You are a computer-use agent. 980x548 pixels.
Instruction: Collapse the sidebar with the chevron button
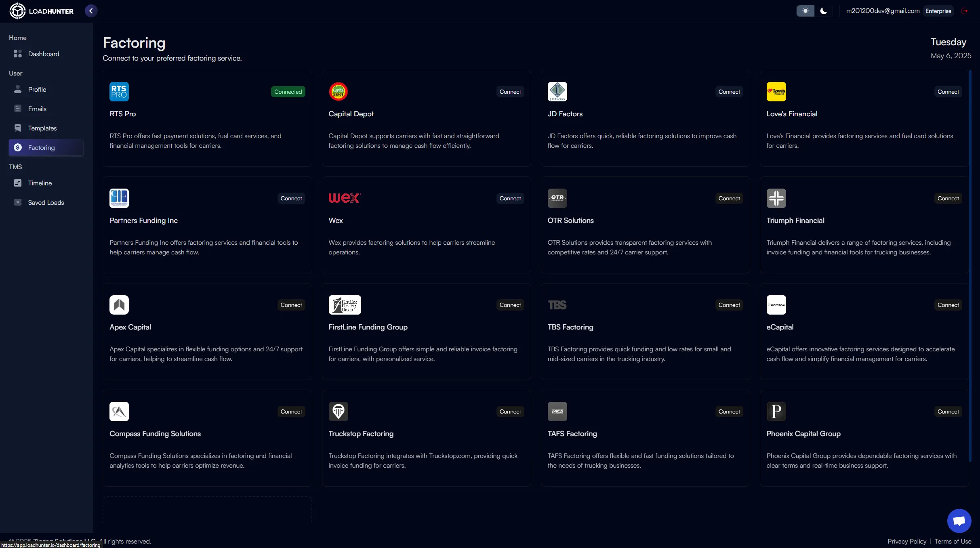[x=91, y=11]
